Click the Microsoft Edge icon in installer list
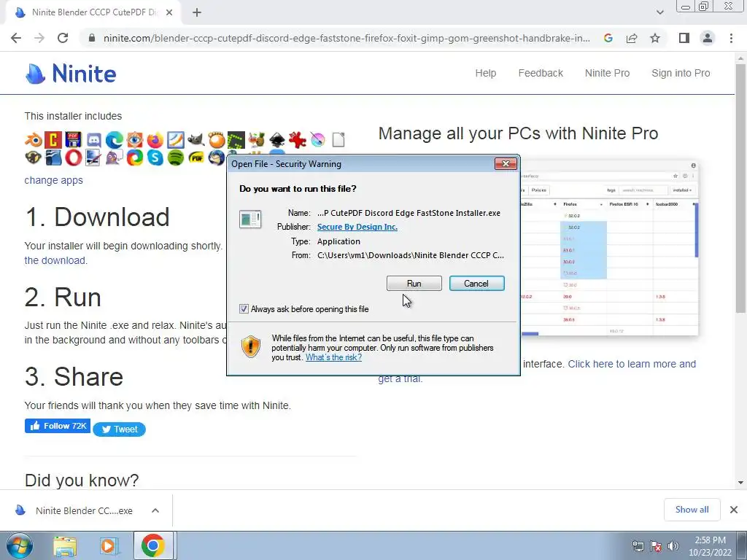747x560 pixels. (115, 140)
